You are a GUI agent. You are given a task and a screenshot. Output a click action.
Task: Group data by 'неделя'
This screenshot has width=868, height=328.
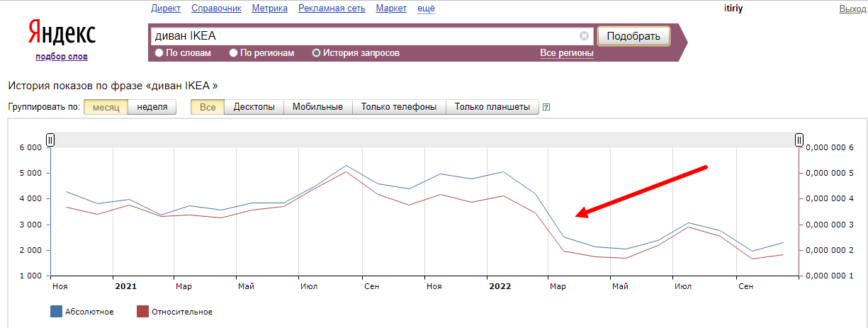pos(152,107)
